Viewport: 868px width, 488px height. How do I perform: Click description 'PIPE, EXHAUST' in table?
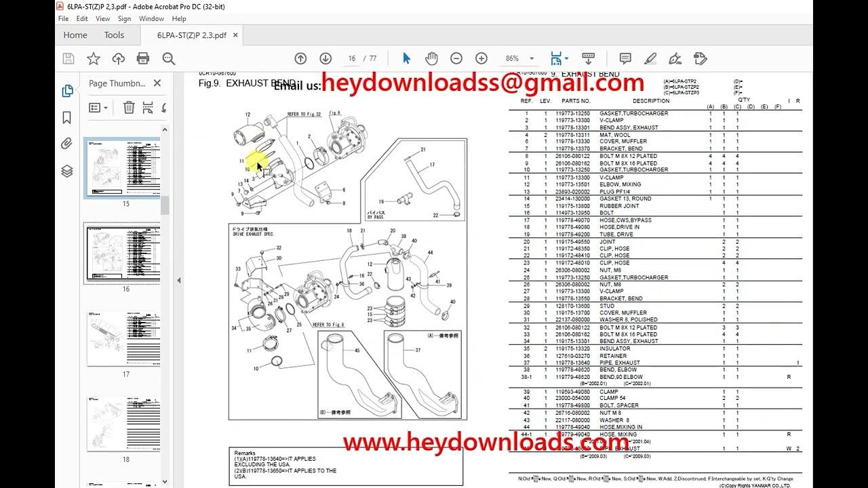[620, 363]
